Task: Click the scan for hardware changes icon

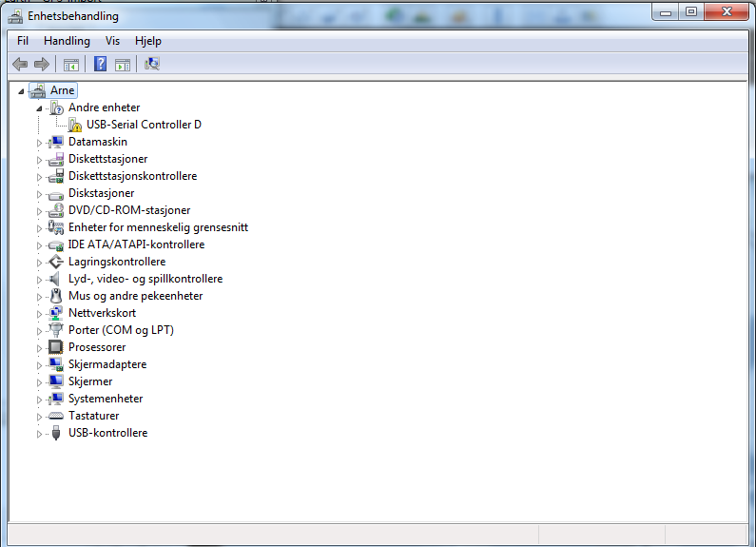Action: click(152, 64)
